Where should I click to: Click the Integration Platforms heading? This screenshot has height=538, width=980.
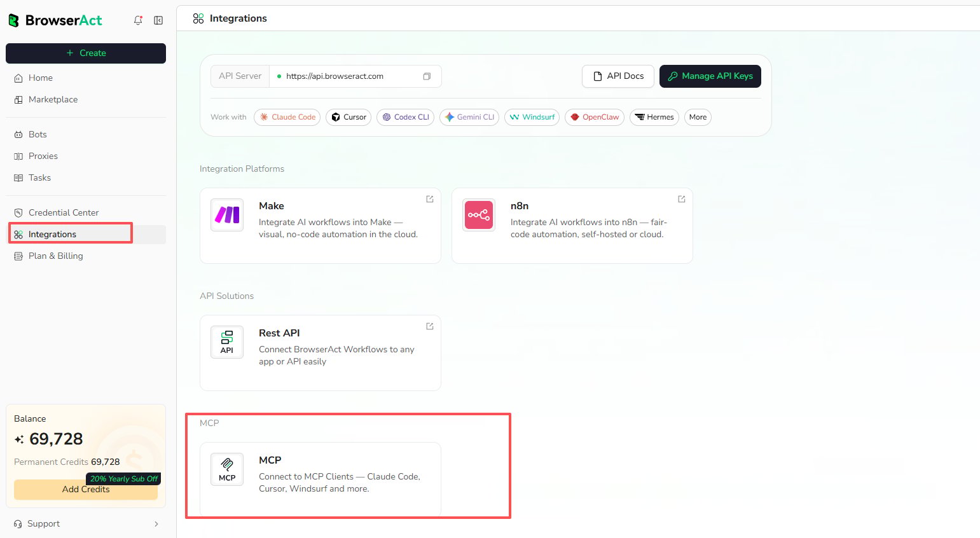pos(242,169)
